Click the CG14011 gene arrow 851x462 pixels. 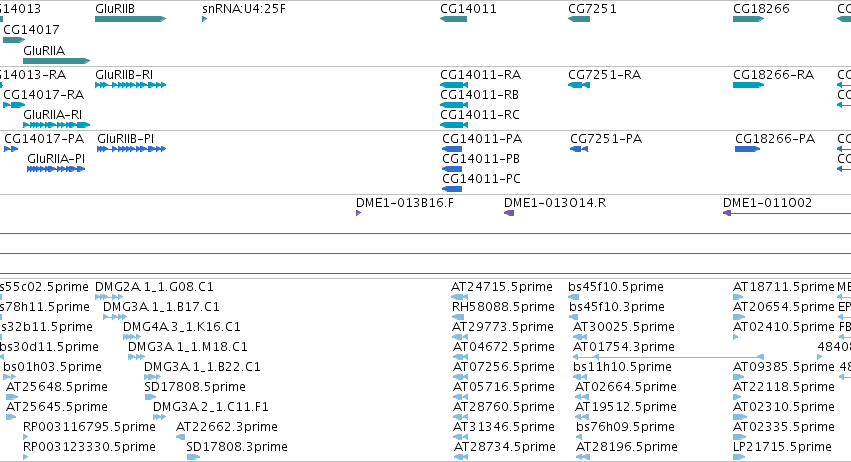453,19
